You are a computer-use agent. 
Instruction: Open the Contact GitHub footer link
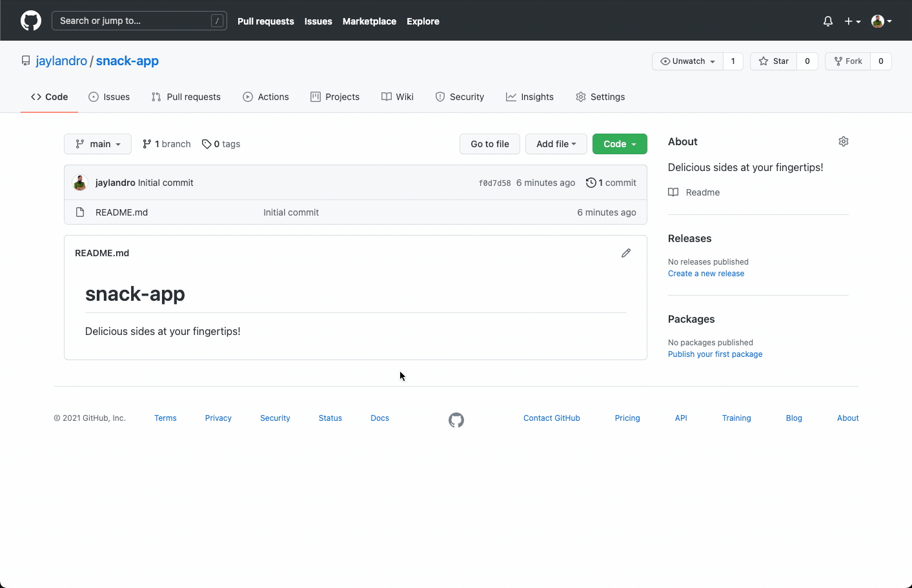(x=552, y=418)
